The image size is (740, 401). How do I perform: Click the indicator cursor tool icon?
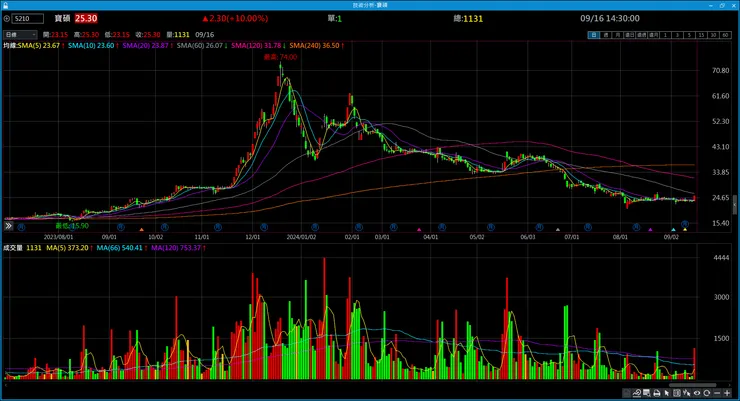coord(687,393)
